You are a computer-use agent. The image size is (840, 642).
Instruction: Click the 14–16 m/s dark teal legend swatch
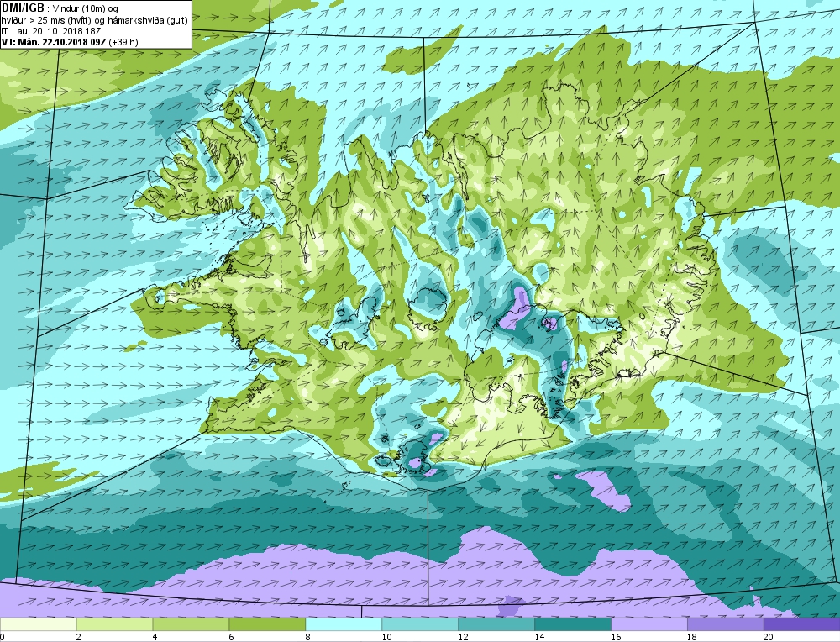pyautogui.click(x=573, y=624)
